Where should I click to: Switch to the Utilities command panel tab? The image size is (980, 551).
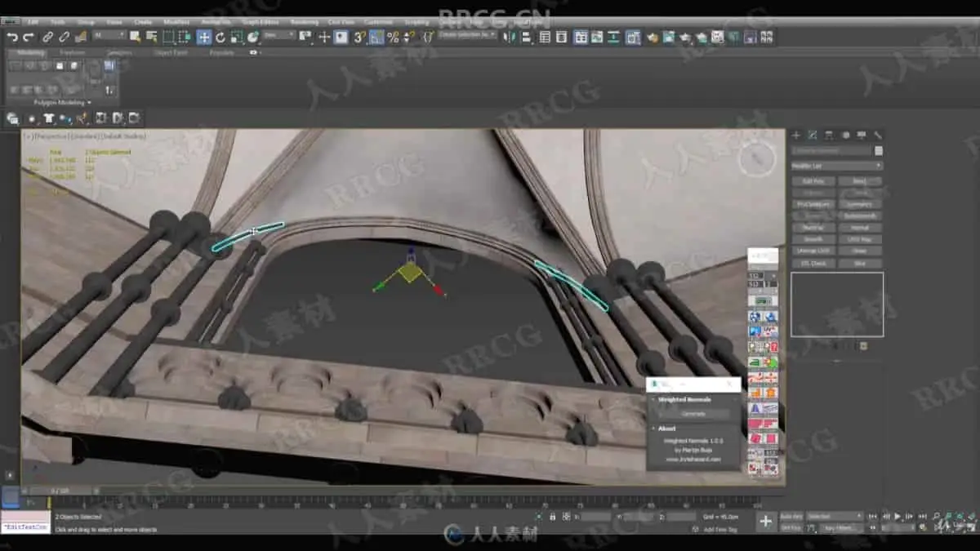[x=878, y=136]
